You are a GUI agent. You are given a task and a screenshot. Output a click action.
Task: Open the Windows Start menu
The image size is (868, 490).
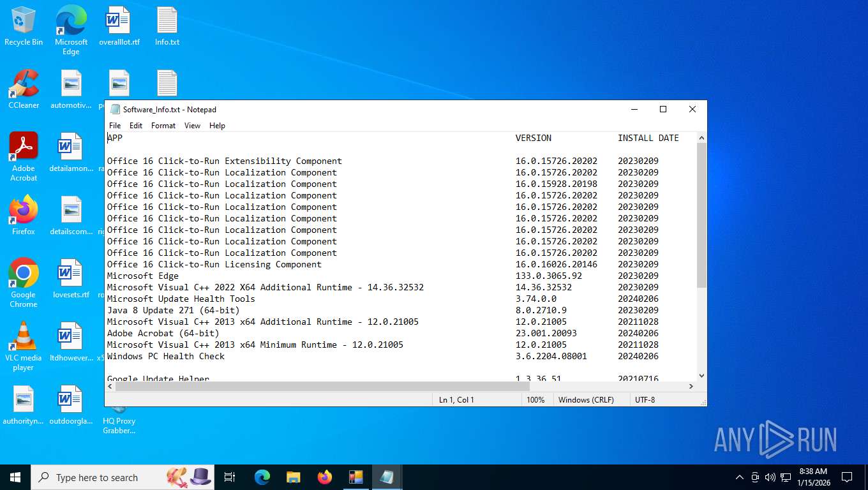(x=15, y=477)
